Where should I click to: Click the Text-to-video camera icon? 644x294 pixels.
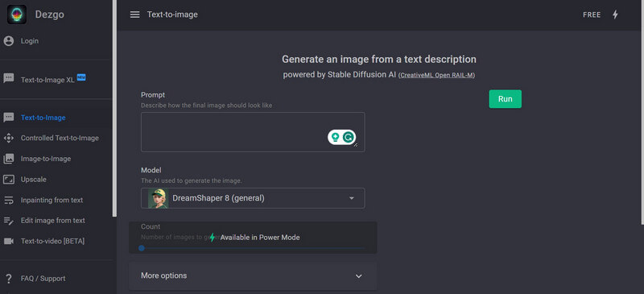point(9,241)
